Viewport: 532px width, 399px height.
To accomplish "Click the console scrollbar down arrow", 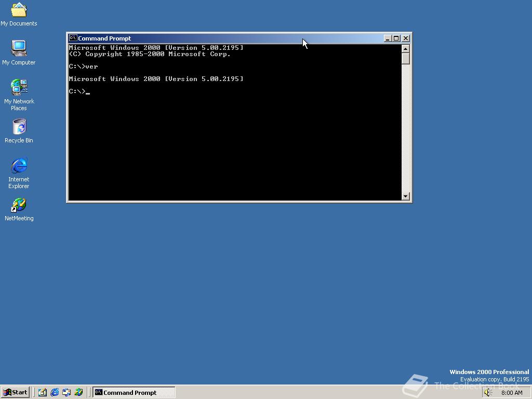I will (x=405, y=196).
